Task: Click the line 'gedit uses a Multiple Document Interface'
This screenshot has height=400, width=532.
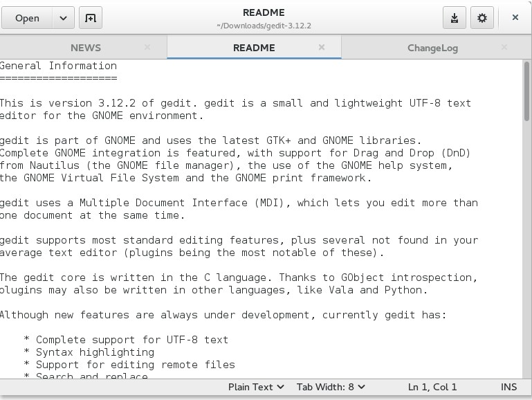Action: click(239, 203)
